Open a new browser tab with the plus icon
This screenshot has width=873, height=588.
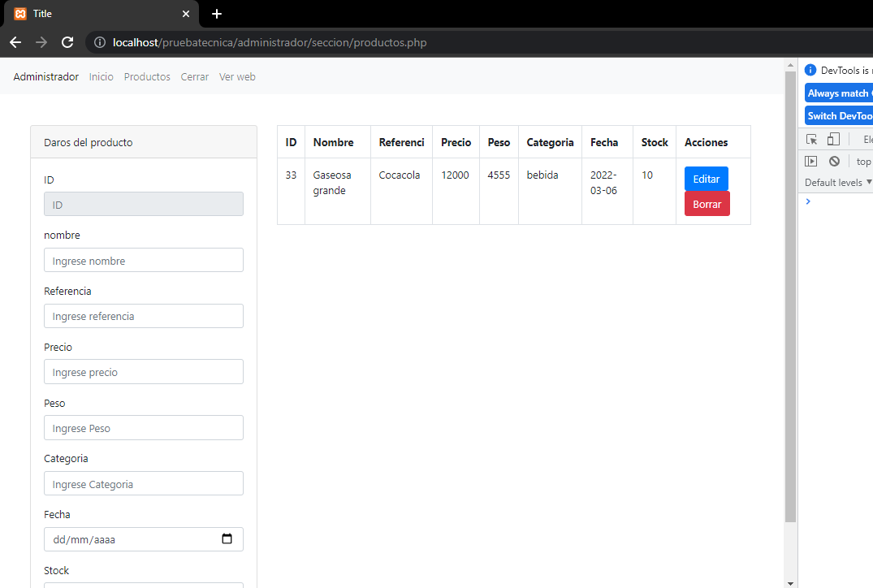[216, 14]
